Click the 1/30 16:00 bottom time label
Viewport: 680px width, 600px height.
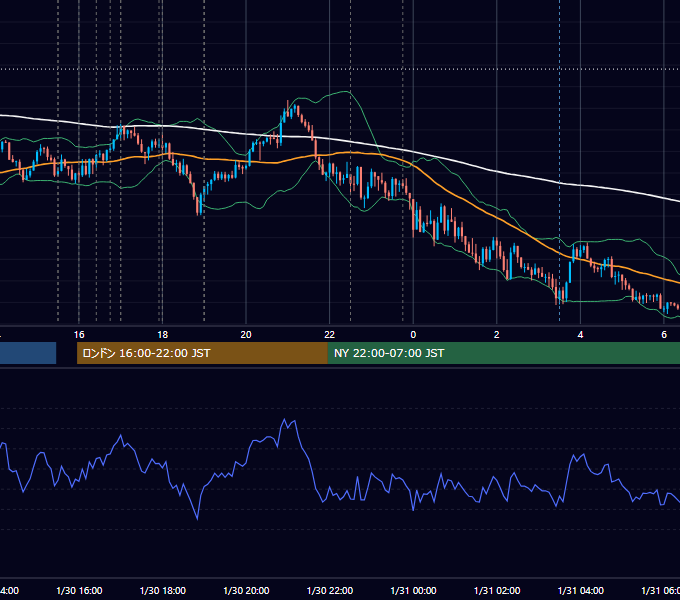79,590
